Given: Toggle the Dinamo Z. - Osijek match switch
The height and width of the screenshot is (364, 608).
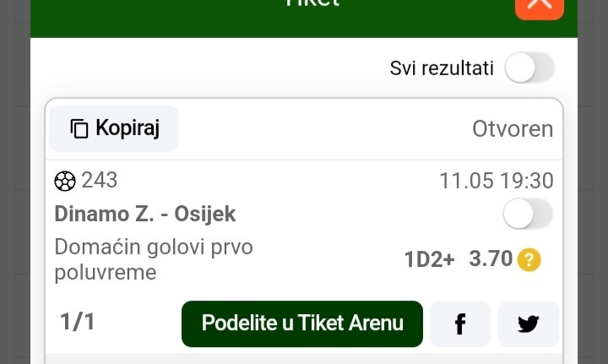Looking at the screenshot, I should [528, 214].
